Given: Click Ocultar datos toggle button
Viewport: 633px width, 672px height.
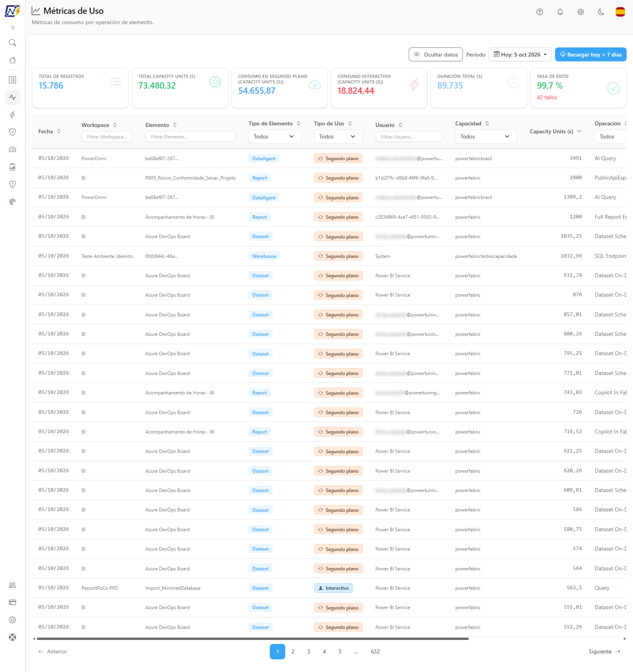Looking at the screenshot, I should pyautogui.click(x=436, y=55).
